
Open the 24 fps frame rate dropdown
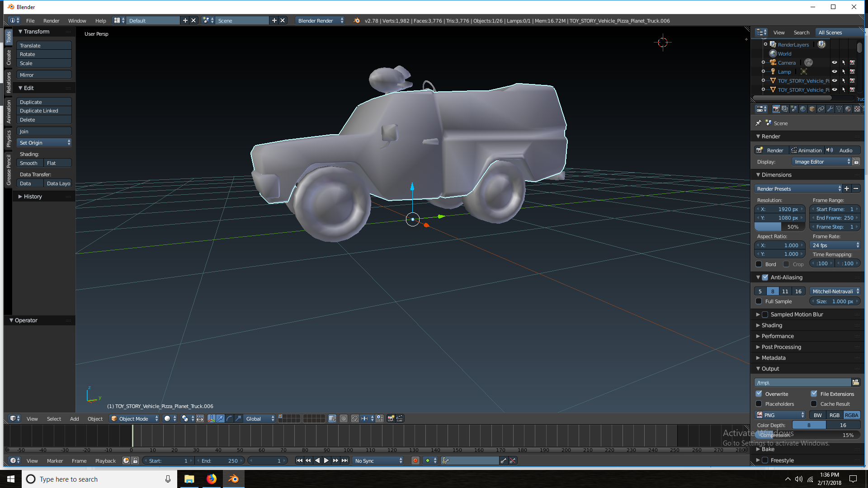tap(835, 245)
